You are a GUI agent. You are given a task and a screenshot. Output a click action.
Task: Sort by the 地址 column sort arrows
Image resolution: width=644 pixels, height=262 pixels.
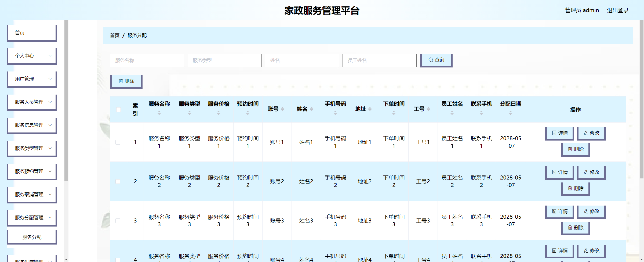370,109
